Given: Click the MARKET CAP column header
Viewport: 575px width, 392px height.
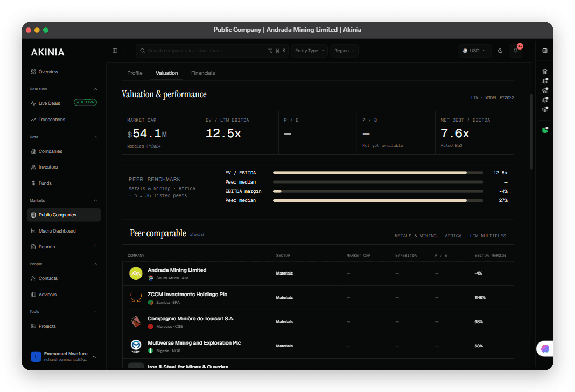Looking at the screenshot, I should pos(358,255).
